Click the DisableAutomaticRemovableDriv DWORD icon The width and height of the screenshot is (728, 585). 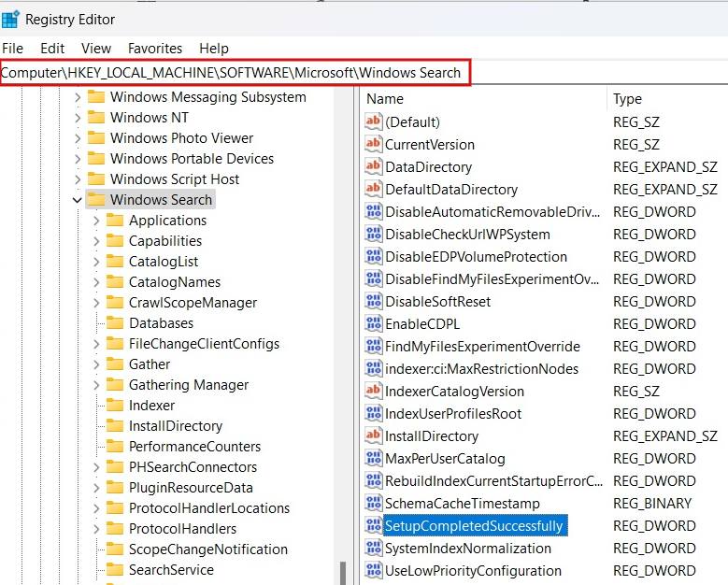tap(373, 211)
